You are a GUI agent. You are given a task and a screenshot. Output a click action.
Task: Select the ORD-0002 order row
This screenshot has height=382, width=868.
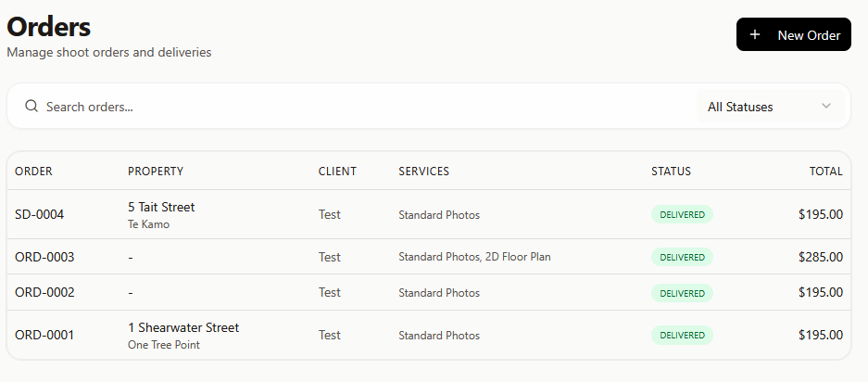[44, 292]
